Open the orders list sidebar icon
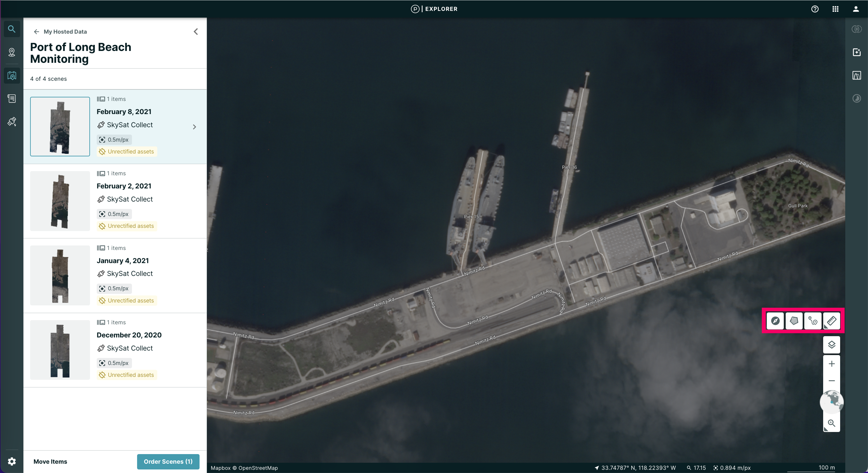Image resolution: width=868 pixels, height=473 pixels. tap(12, 99)
